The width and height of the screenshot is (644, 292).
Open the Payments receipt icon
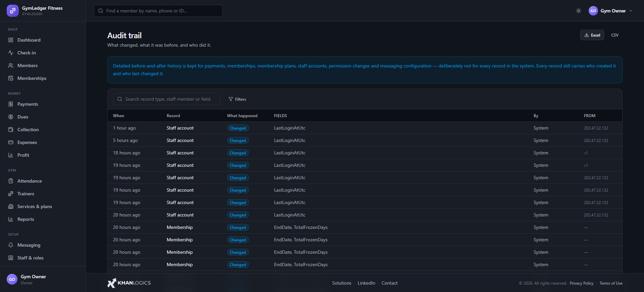click(11, 104)
